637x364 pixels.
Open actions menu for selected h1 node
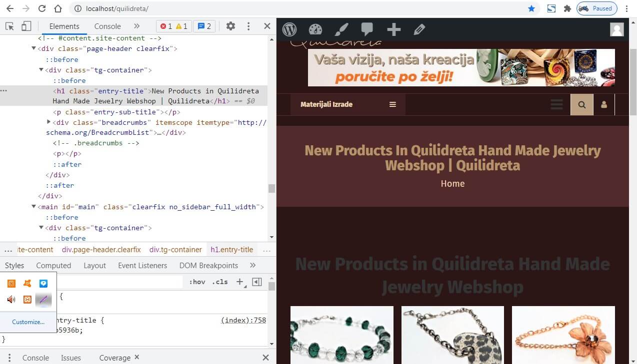pyautogui.click(x=3, y=91)
